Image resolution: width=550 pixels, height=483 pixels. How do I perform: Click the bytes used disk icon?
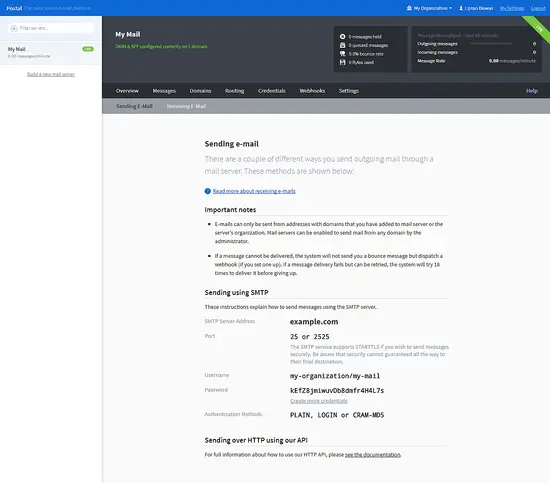342,62
